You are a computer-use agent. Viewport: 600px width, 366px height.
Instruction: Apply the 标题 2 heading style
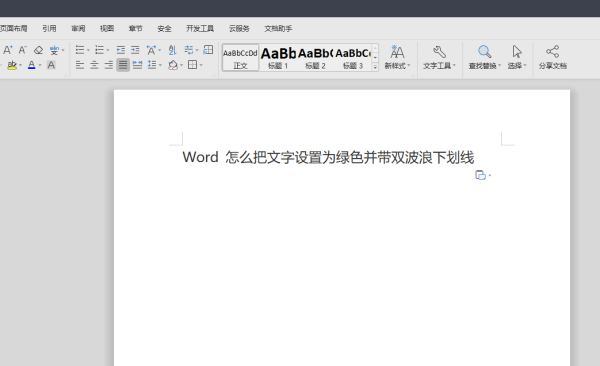315,58
